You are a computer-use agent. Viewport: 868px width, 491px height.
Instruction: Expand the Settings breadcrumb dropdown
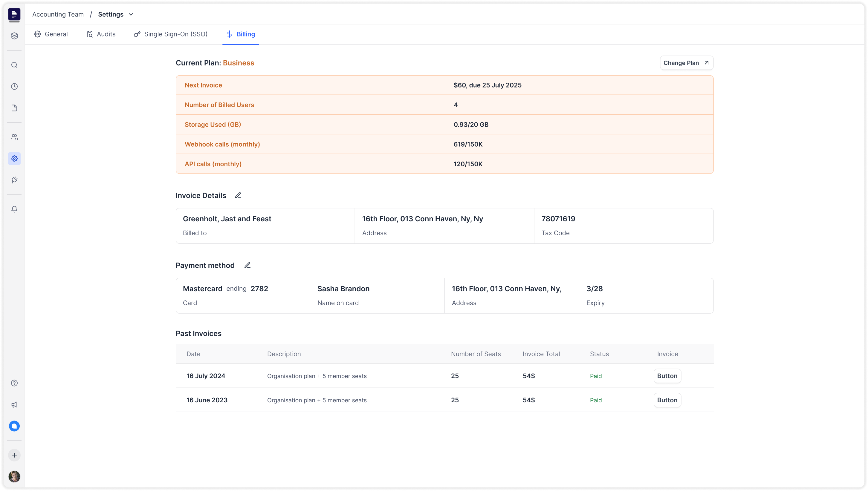131,15
